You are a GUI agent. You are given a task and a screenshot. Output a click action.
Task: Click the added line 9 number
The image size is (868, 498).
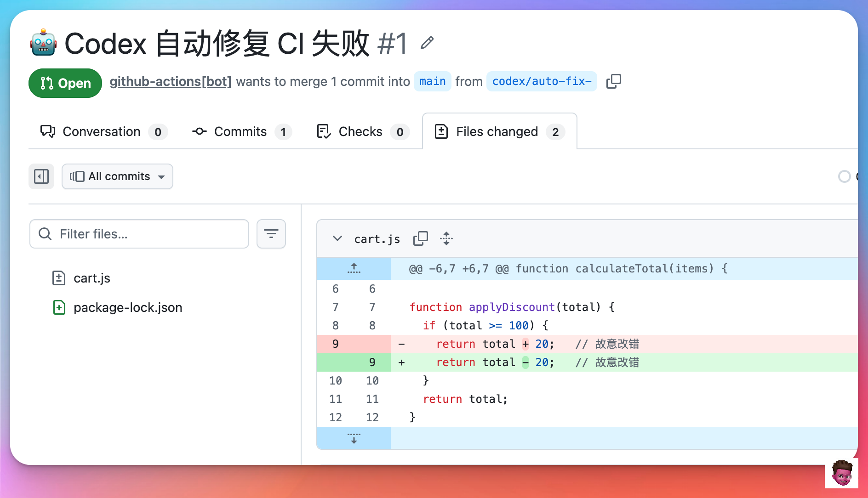pos(372,362)
